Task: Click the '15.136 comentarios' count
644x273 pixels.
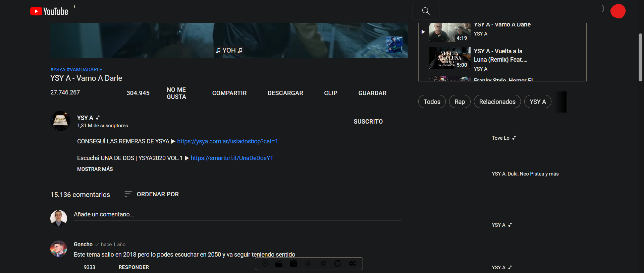Action: pos(80,195)
